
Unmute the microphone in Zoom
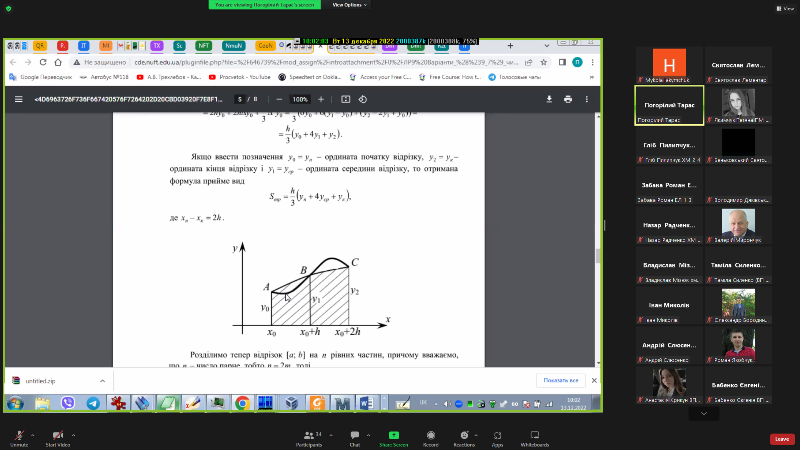(x=19, y=438)
